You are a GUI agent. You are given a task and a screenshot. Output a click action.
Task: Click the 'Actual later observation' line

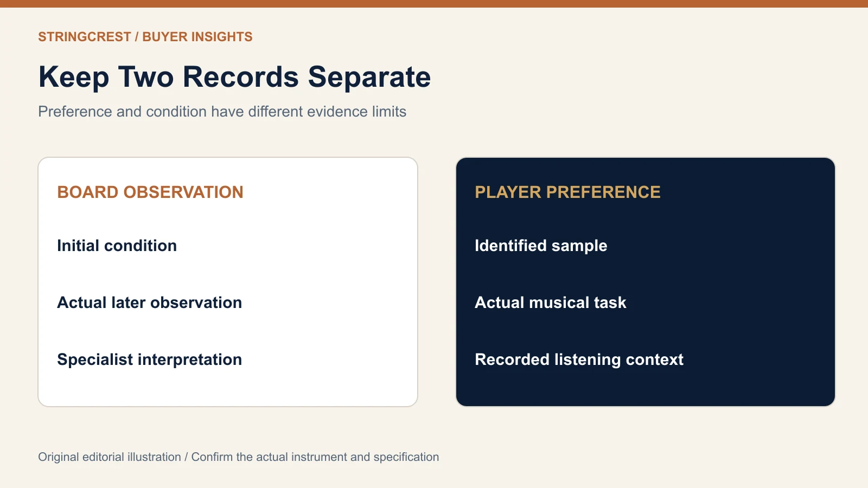tap(150, 303)
